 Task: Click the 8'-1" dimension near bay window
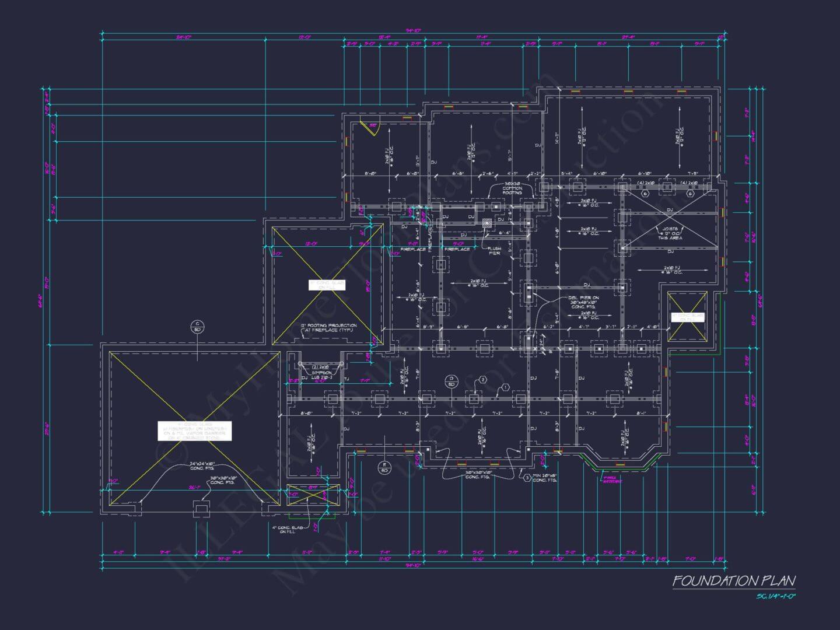point(642,413)
